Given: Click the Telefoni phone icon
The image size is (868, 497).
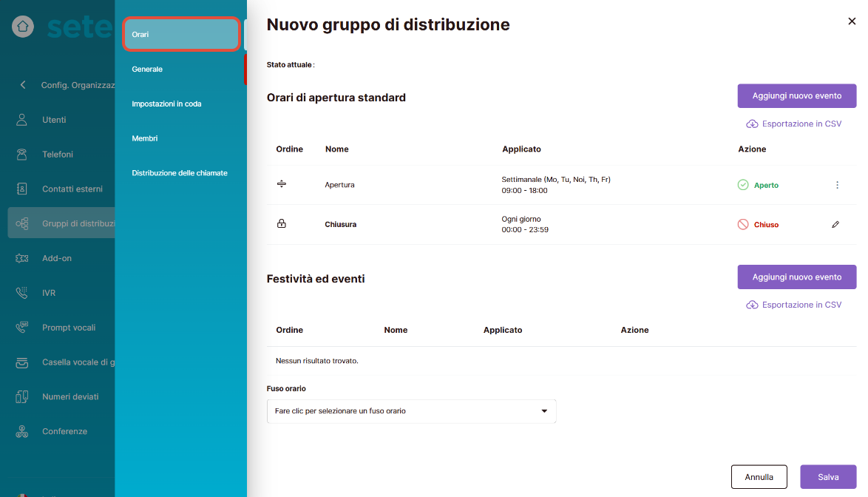Looking at the screenshot, I should click(21, 155).
